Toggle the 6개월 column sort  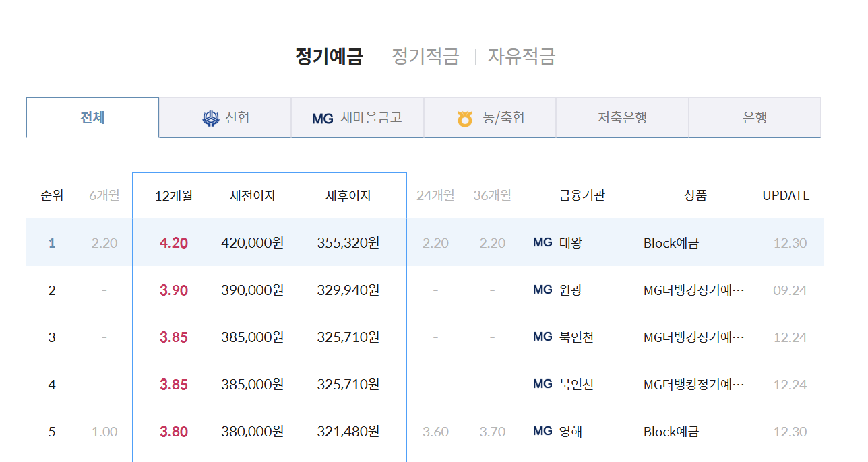pos(104,195)
